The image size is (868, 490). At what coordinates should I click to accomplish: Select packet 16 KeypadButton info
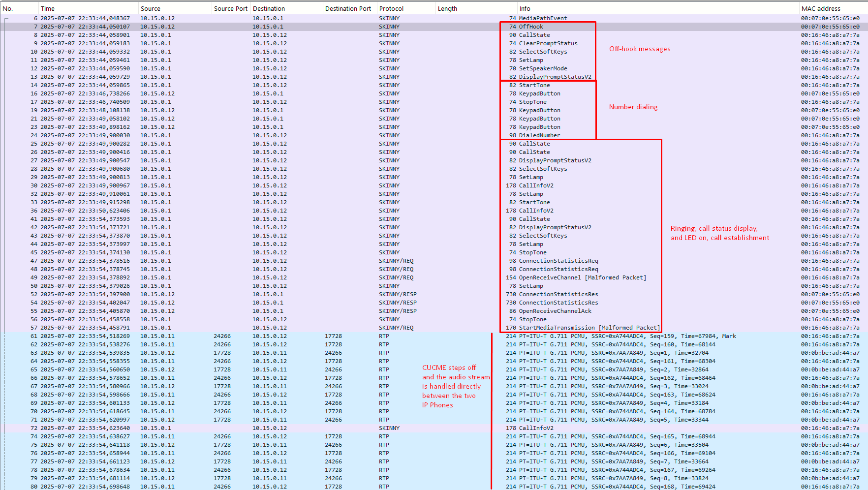[x=539, y=93]
